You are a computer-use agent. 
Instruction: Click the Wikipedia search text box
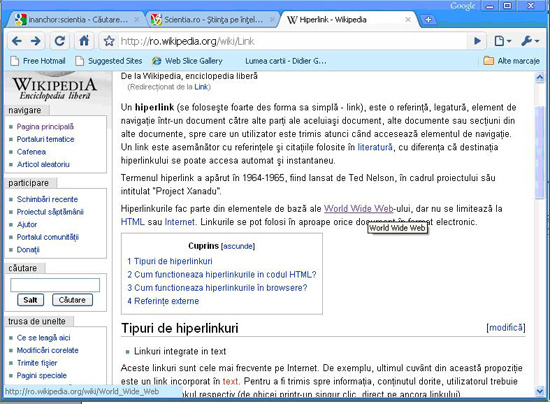point(55,285)
